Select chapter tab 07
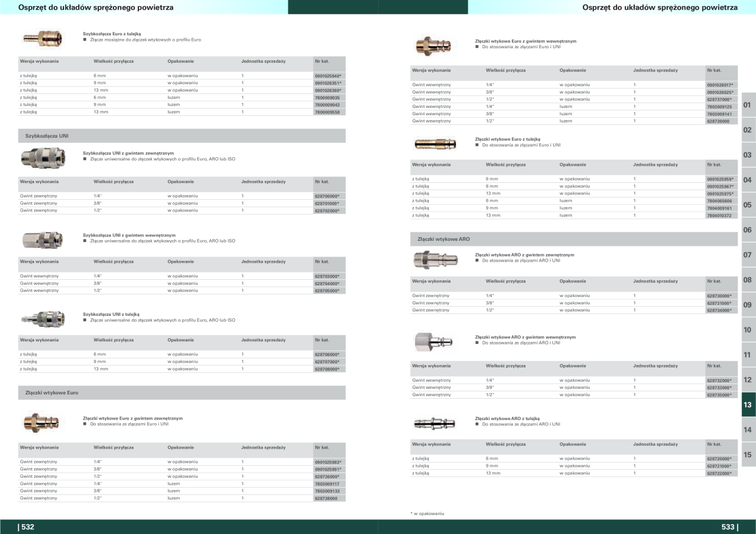The height and width of the screenshot is (534, 756). 749,255
